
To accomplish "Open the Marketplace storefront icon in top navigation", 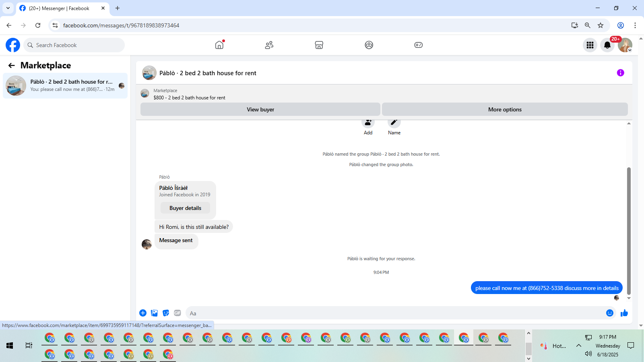I will point(319,45).
